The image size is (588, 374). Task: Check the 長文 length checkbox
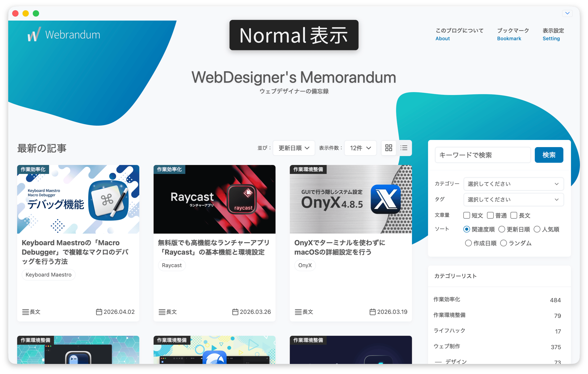pos(514,215)
